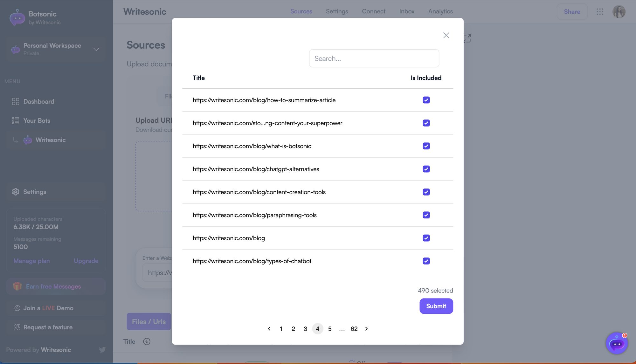Toggle inclusion of chatgpt-alternatives URL
636x364 pixels.
(x=426, y=169)
